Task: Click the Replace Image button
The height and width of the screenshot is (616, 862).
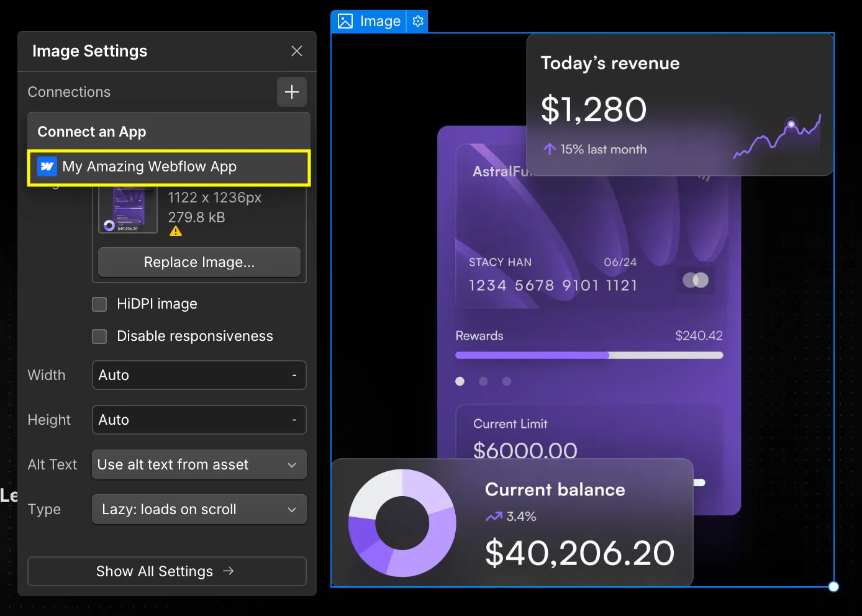Action: (x=199, y=262)
